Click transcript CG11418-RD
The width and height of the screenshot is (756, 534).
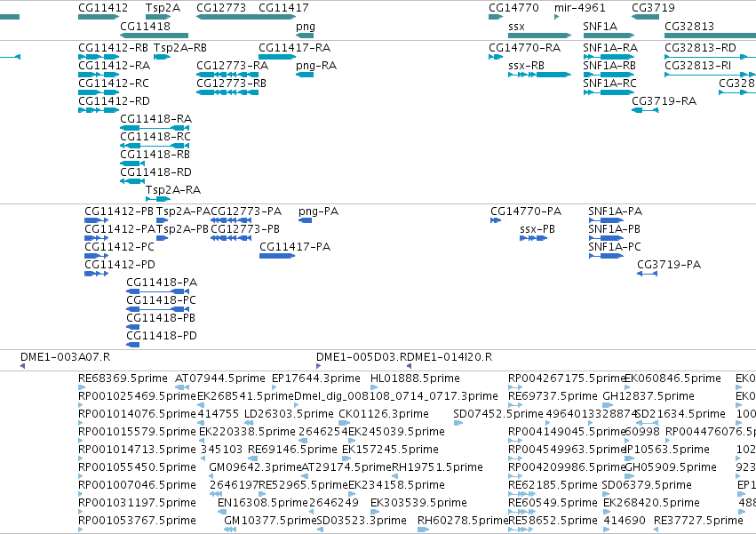[x=156, y=172]
